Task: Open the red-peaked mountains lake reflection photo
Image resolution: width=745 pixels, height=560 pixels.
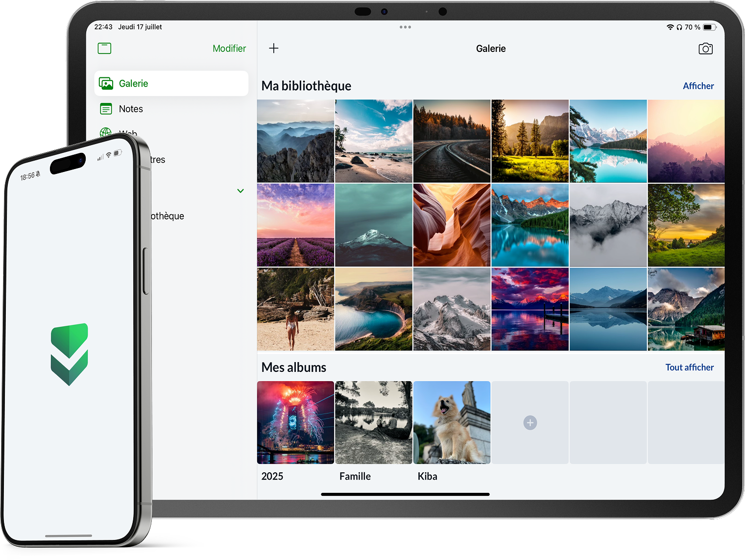Action: point(530,225)
